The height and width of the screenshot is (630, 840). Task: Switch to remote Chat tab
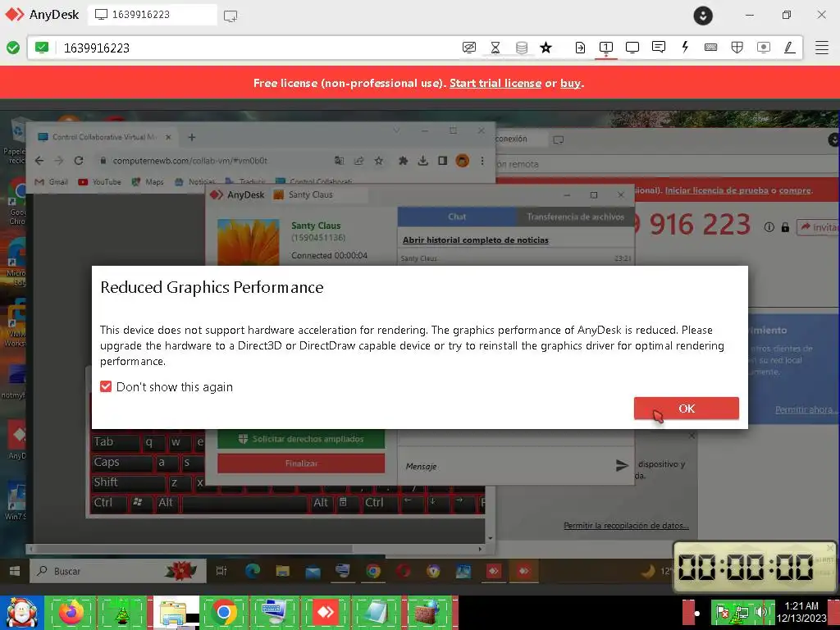[x=457, y=217]
